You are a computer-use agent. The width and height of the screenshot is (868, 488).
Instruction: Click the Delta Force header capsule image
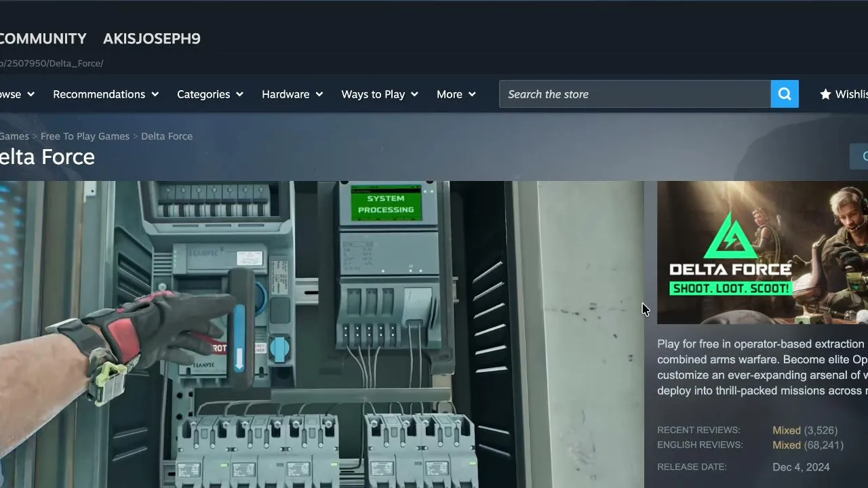tap(762, 252)
